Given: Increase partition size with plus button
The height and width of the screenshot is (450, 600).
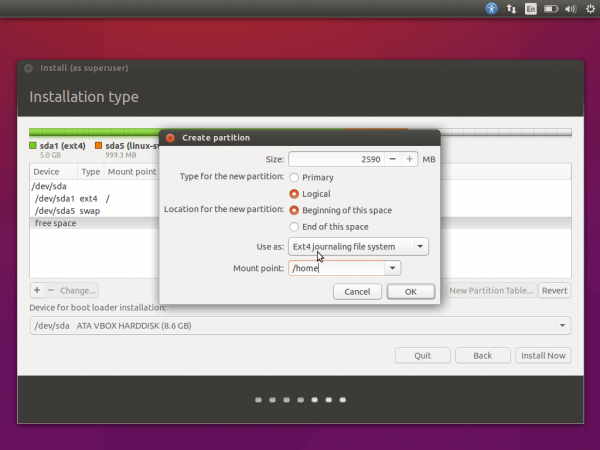Looking at the screenshot, I should click(x=410, y=159).
